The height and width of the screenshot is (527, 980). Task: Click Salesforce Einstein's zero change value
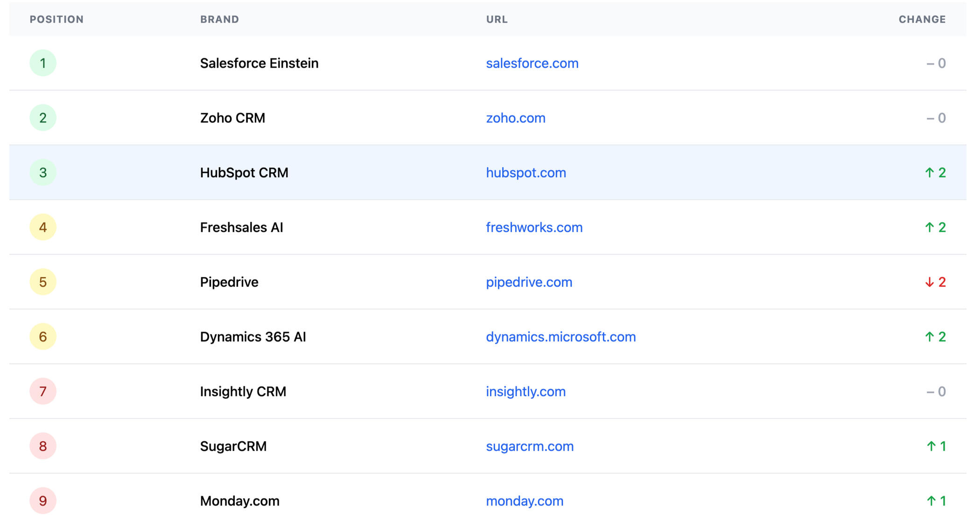pyautogui.click(x=936, y=63)
